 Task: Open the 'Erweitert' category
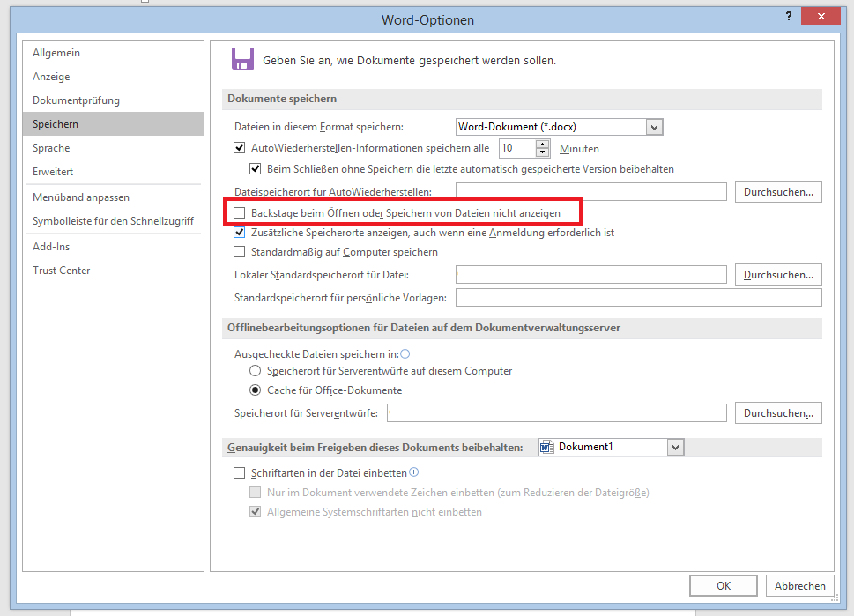point(53,172)
